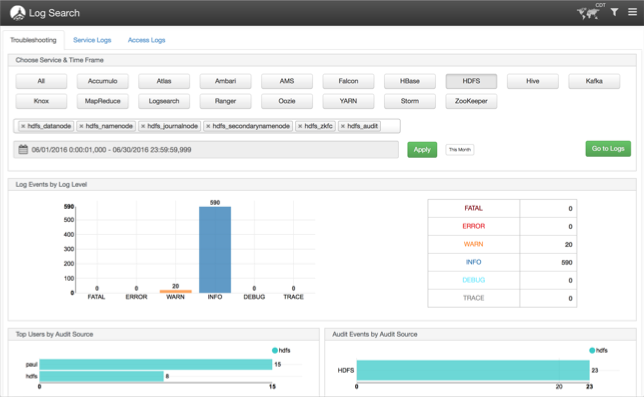Screen dimensions: 644x397
Task: Switch to the Access Logs tab
Action: [x=146, y=40]
